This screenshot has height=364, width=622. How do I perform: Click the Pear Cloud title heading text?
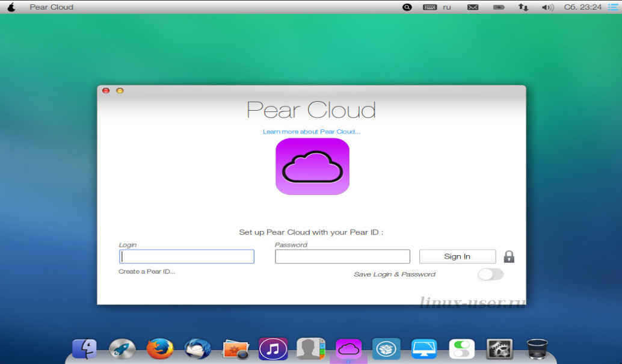[312, 110]
